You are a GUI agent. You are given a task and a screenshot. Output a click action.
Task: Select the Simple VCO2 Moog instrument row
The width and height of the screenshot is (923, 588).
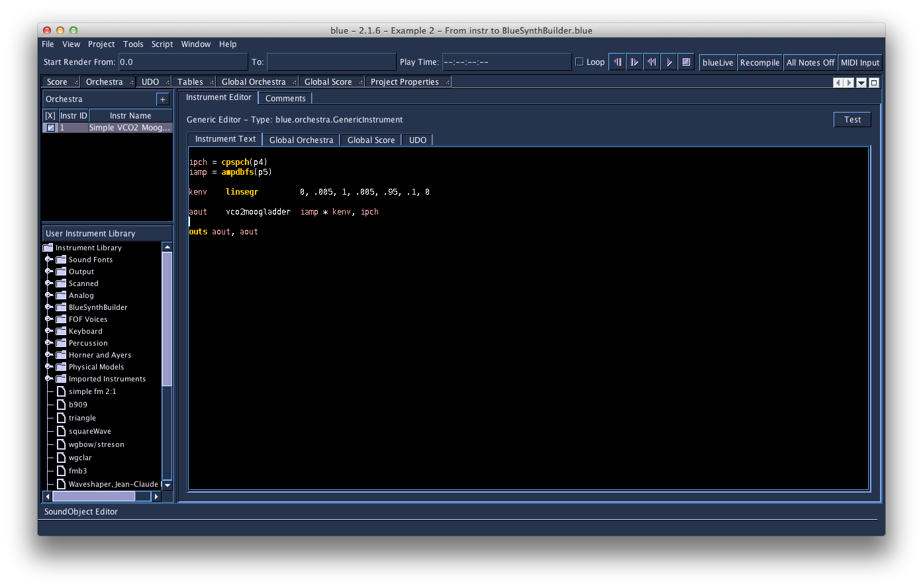tap(107, 128)
